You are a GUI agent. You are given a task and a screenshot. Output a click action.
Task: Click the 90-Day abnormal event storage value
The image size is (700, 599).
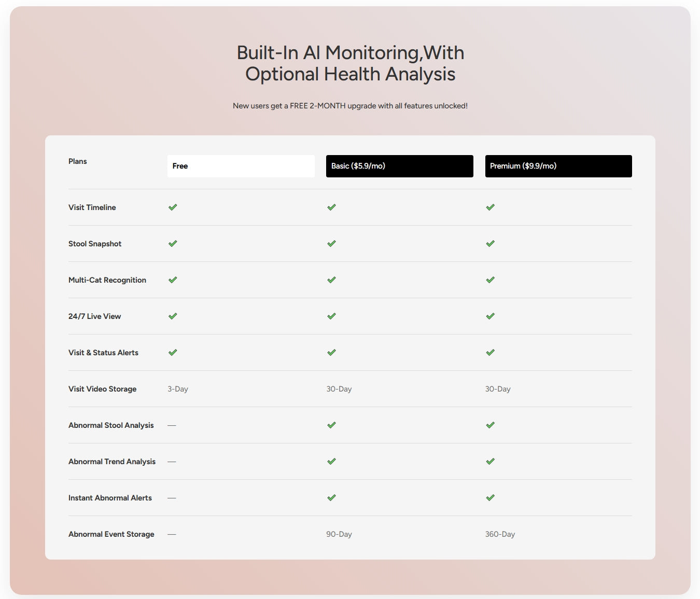(339, 534)
